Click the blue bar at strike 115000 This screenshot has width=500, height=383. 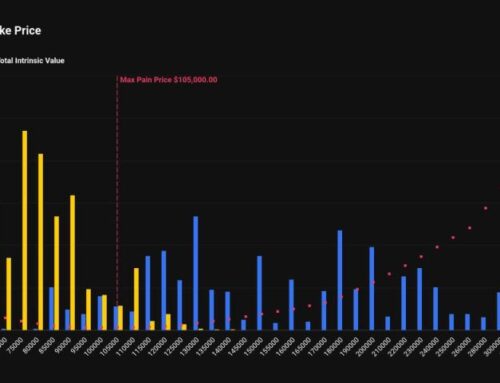tap(148, 293)
